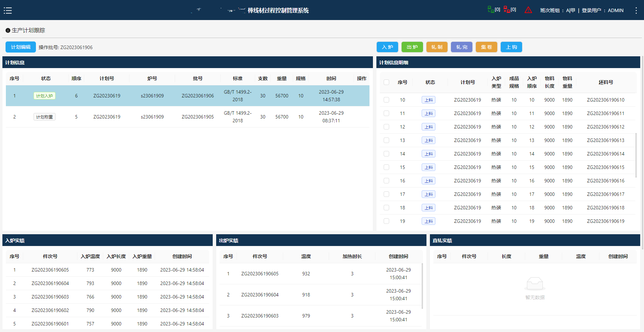Screen dimensions: 644x332
Task: Check the row 15 checkbox in 计划信息明细
Action: point(386,167)
